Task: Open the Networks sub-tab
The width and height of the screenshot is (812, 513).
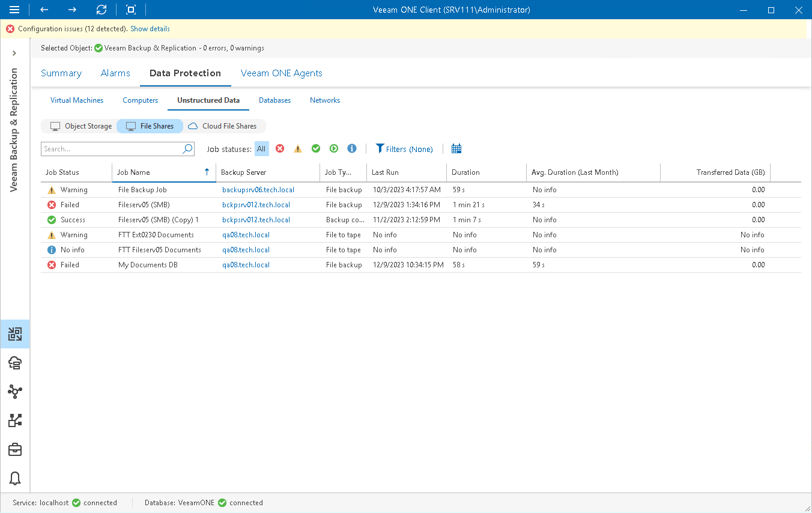Action: [x=325, y=100]
